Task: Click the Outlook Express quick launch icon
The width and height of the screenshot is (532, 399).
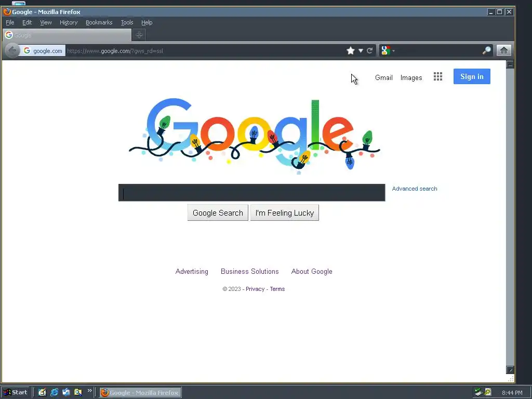Action: tap(66, 392)
